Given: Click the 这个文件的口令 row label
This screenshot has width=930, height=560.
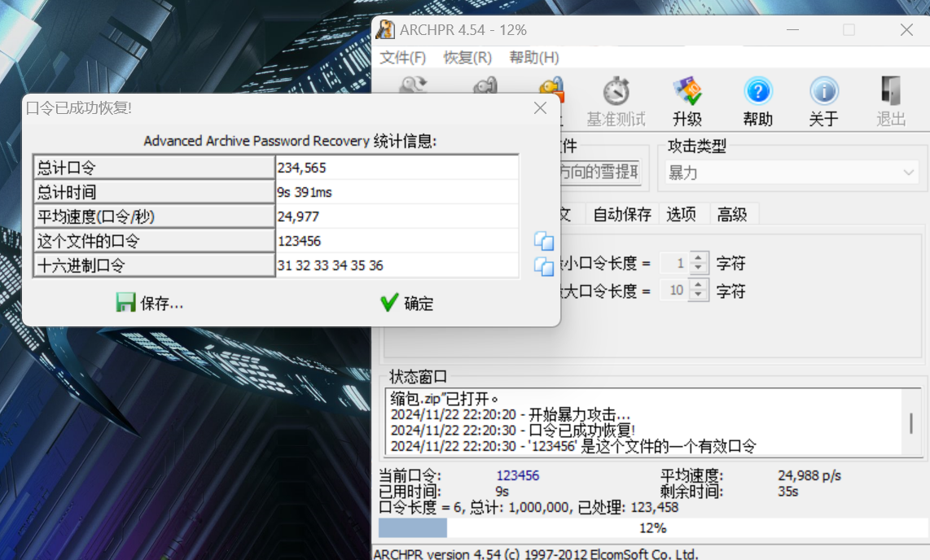Looking at the screenshot, I should click(x=154, y=241).
